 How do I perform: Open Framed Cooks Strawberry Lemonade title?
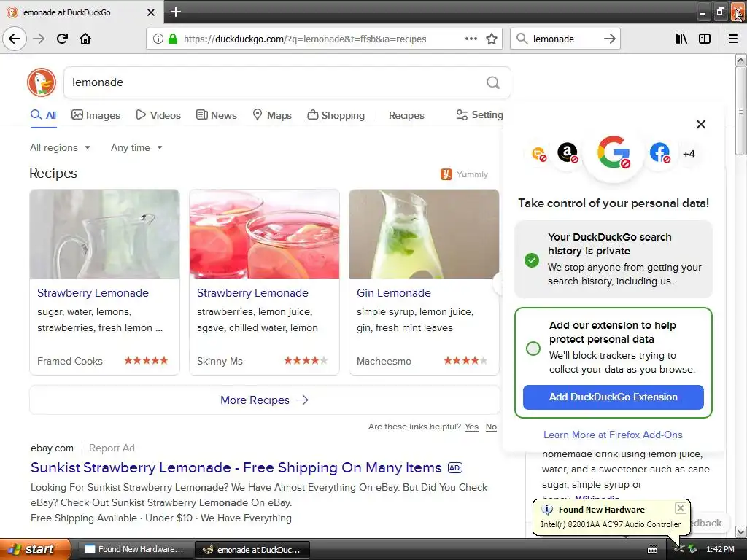tap(93, 293)
